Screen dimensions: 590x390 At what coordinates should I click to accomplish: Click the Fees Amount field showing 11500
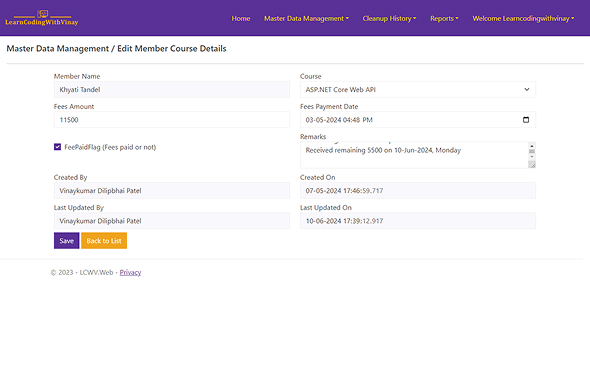pos(172,120)
